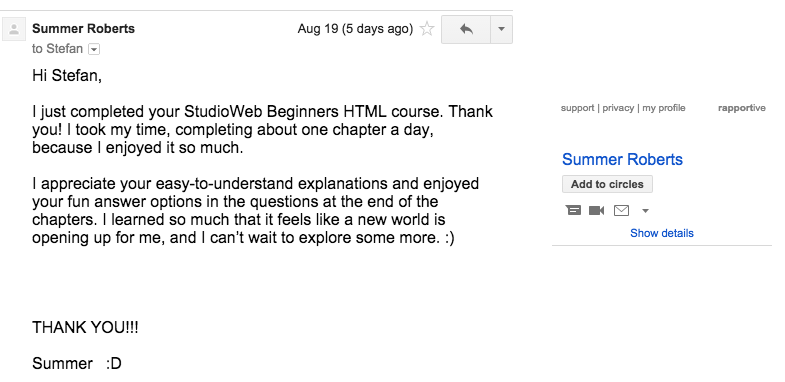Star this email from Summer Roberts

tap(427, 29)
